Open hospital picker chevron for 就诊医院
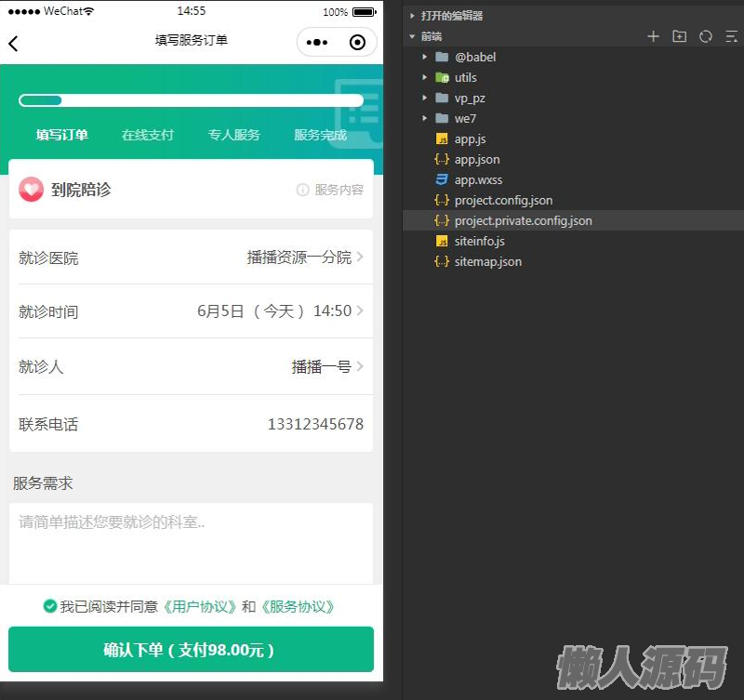 coord(360,257)
